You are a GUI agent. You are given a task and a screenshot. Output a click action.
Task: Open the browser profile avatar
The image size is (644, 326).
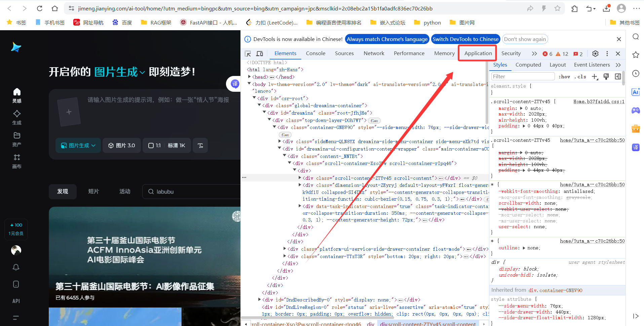(x=621, y=8)
